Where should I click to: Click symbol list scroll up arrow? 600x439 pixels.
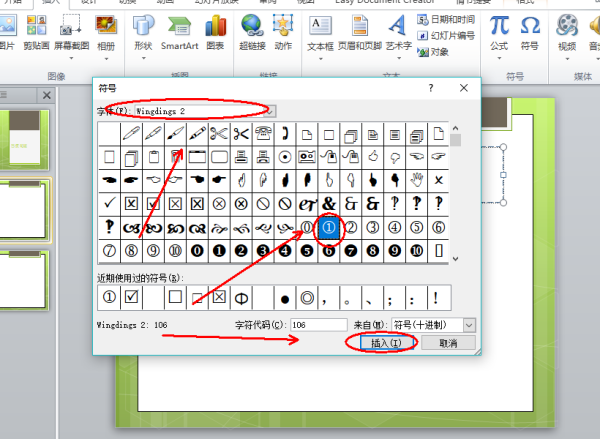pos(455,128)
